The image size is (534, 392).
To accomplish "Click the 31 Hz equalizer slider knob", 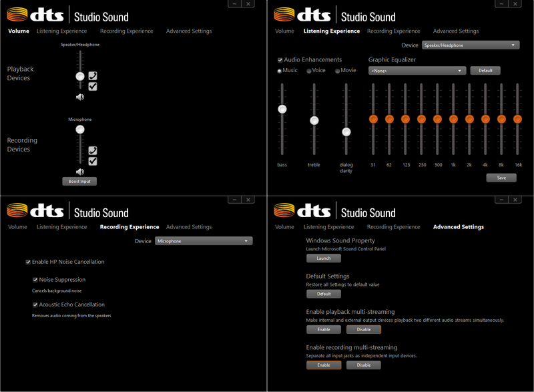I will click(x=373, y=119).
